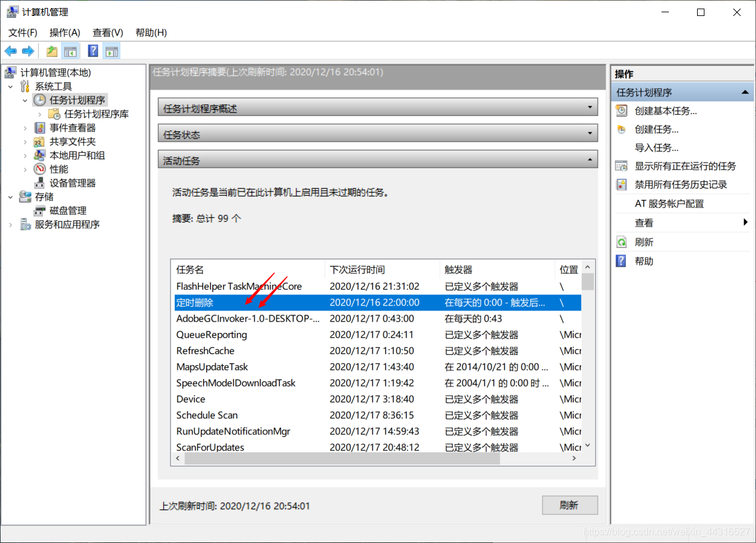Open the 文件(F) menu

tap(23, 33)
